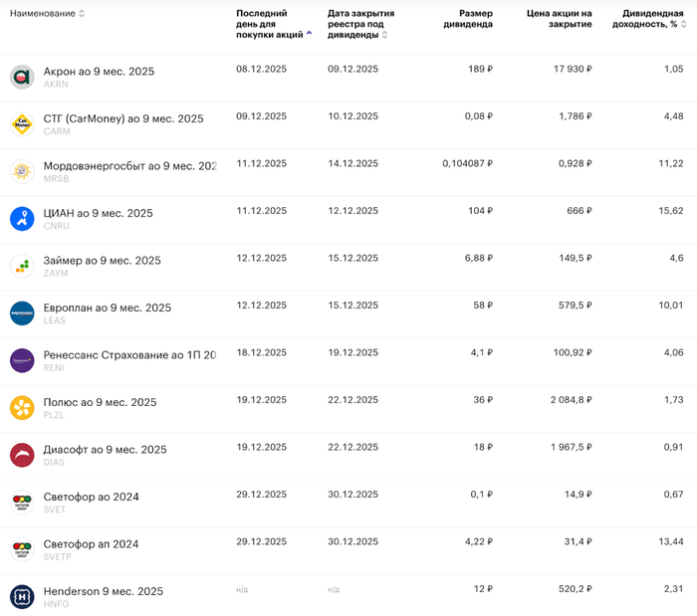Open Акрон ао 9 мес. 2025 link
697x616 pixels.
[99, 72]
